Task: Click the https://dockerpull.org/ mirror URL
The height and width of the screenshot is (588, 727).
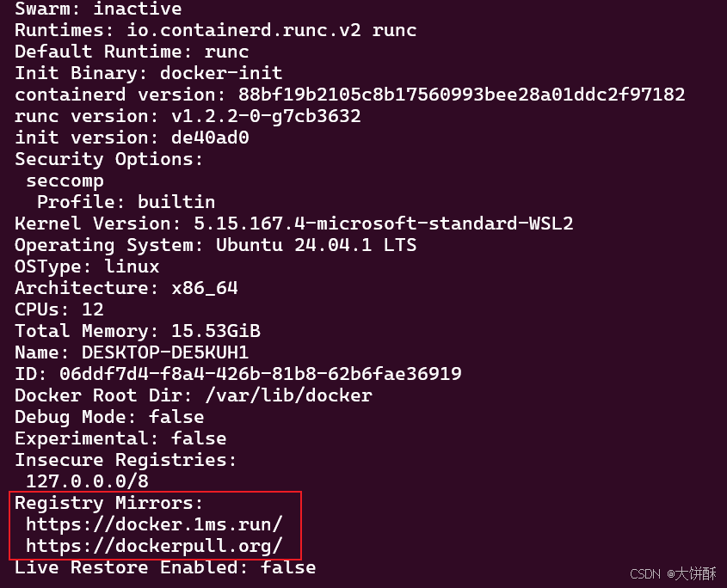Action: coord(154,546)
